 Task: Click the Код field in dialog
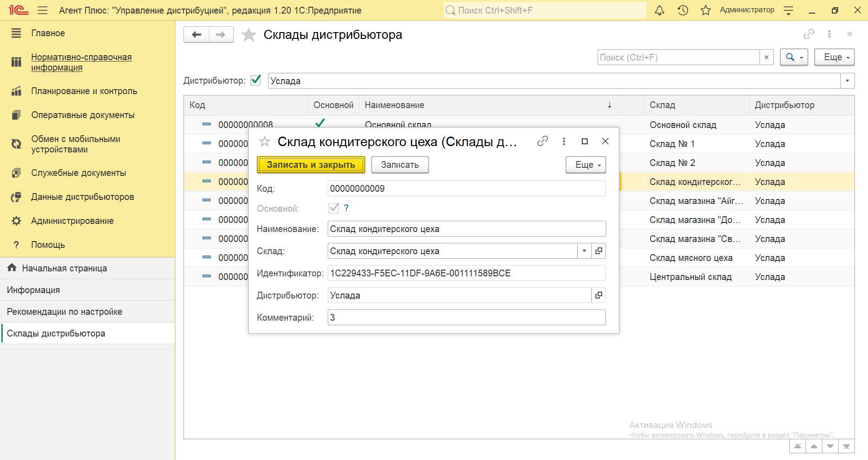pyautogui.click(x=467, y=189)
